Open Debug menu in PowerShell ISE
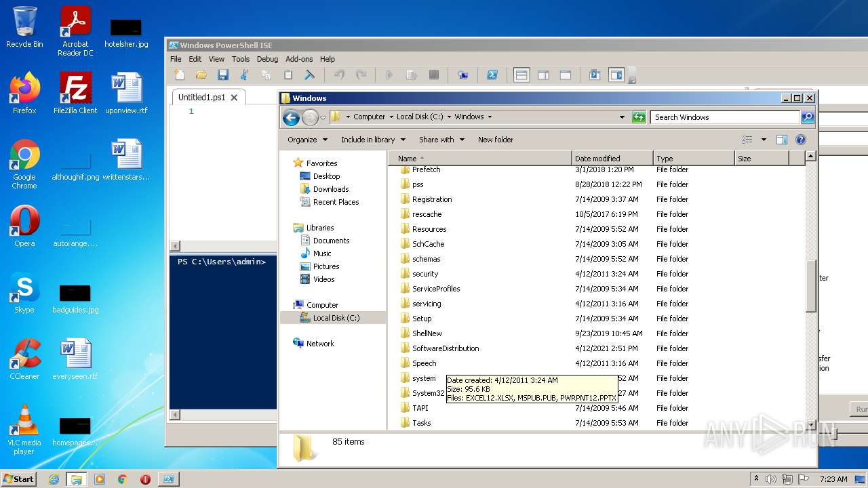 click(267, 59)
